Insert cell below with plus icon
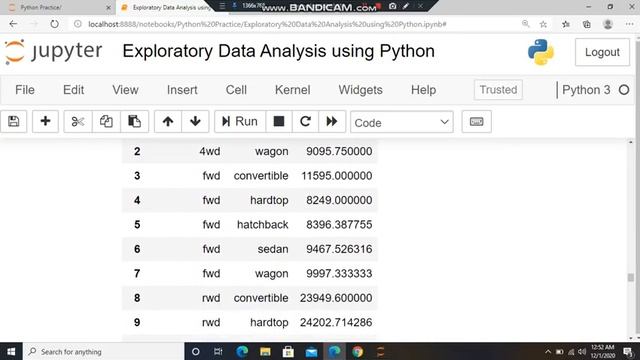Screen dimensions: 640x360 pyautogui.click(x=45, y=121)
